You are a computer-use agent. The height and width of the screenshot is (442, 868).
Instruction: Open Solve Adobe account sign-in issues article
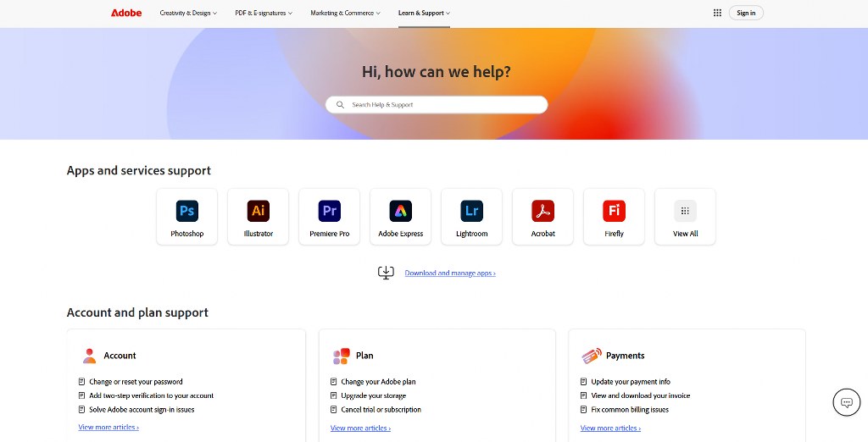142,410
